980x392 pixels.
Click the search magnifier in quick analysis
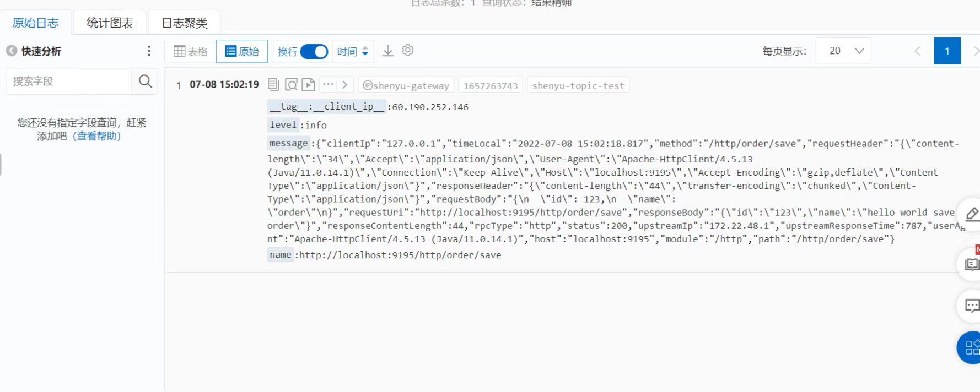click(x=145, y=81)
